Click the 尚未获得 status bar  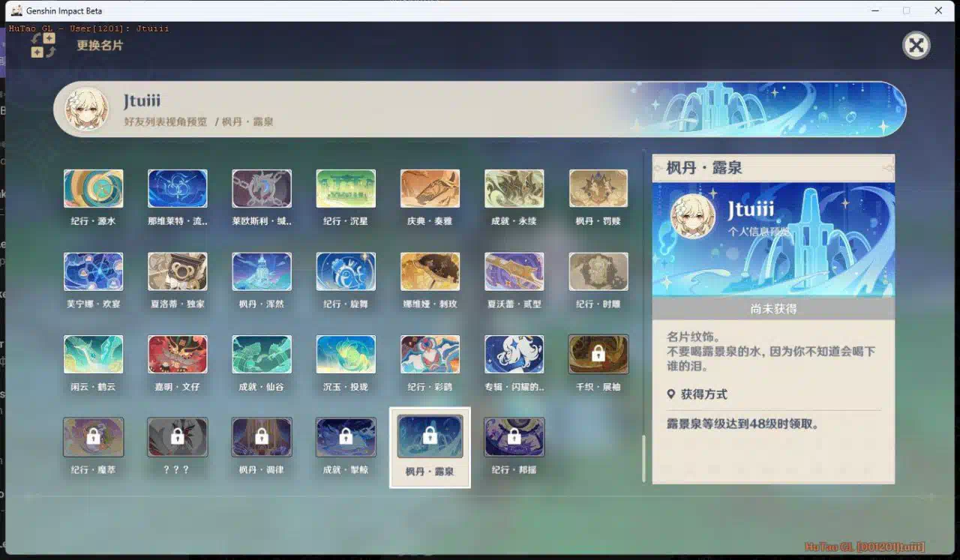tap(773, 308)
